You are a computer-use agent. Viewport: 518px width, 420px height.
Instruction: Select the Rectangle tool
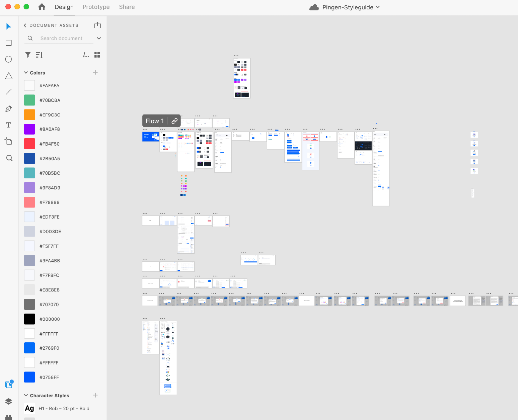coord(9,43)
